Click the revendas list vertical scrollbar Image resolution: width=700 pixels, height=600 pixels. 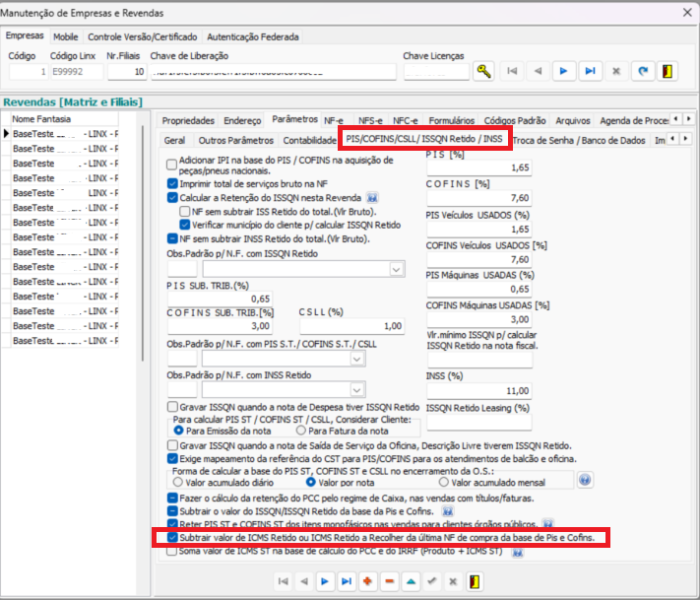pyautogui.click(x=143, y=243)
